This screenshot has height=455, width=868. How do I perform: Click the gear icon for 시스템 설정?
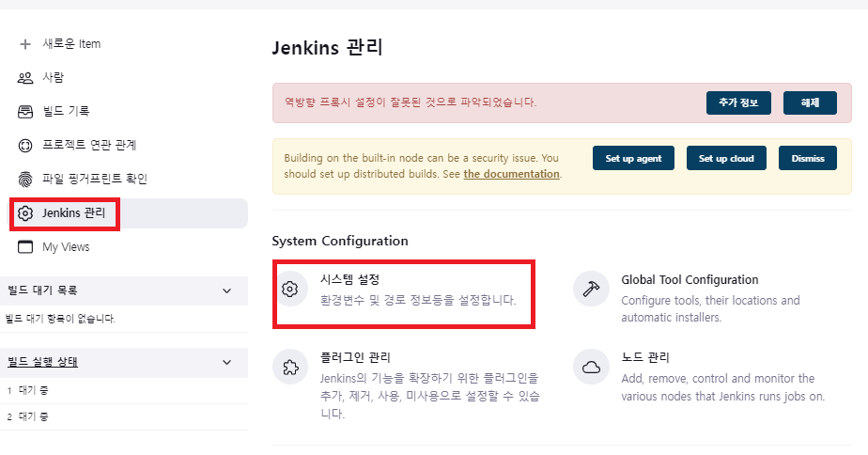pos(290,289)
